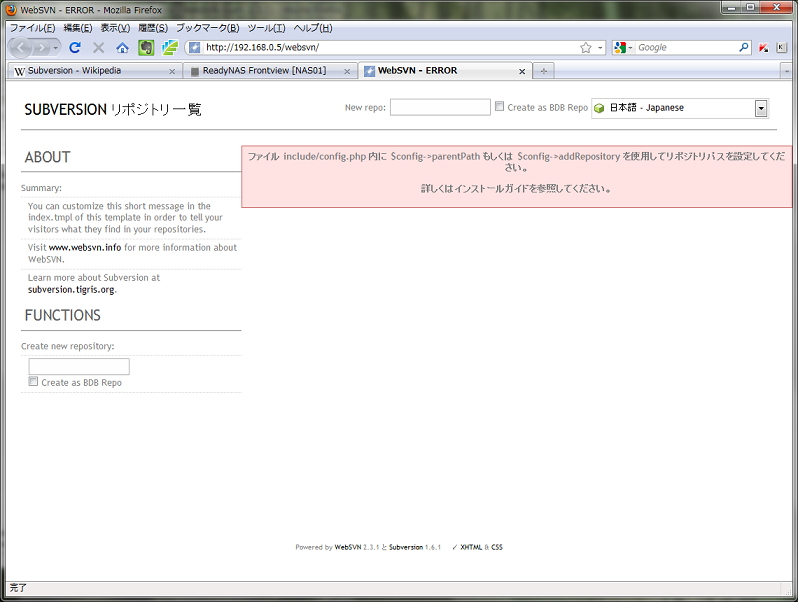
Task: Focus the Google search box
Action: coord(686,48)
